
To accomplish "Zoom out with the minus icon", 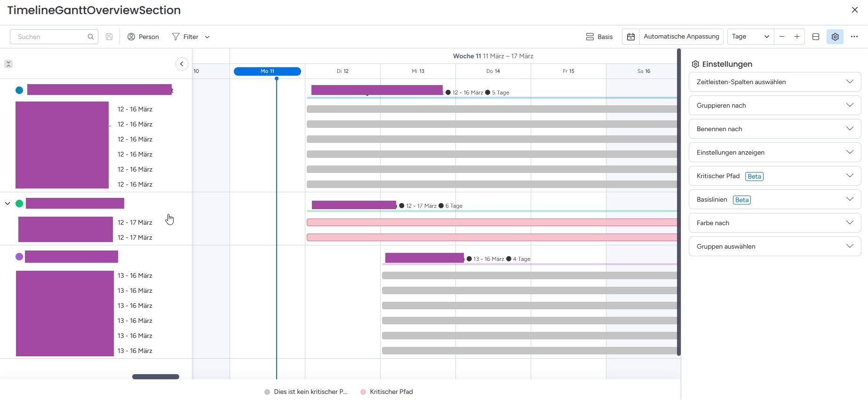I will click(x=782, y=37).
